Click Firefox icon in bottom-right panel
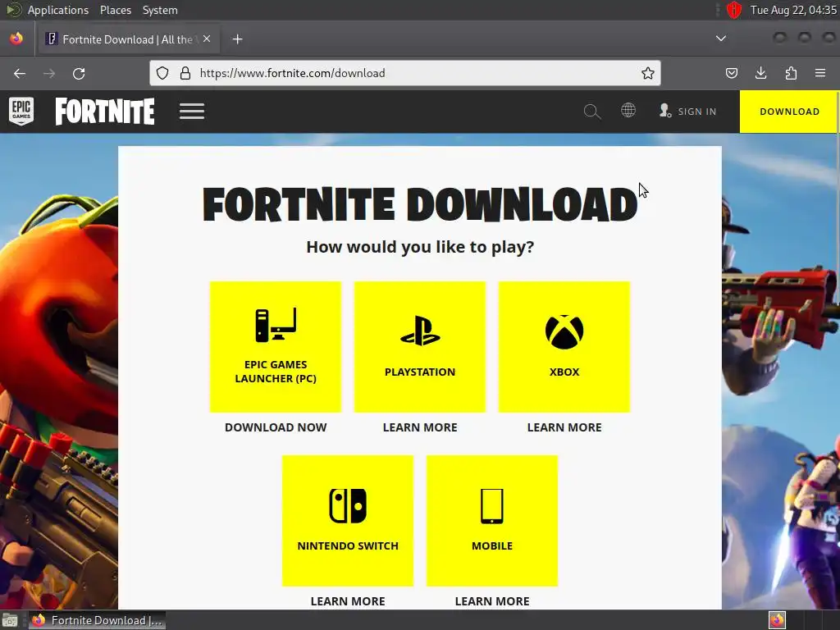The image size is (840, 630). click(777, 620)
